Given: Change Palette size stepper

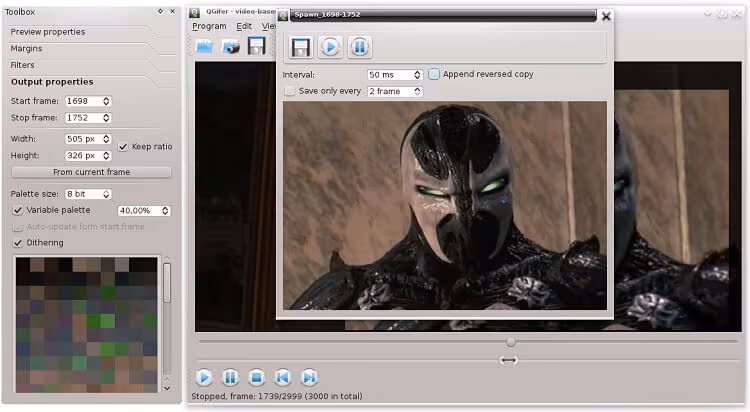Looking at the screenshot, I should click(x=106, y=194).
